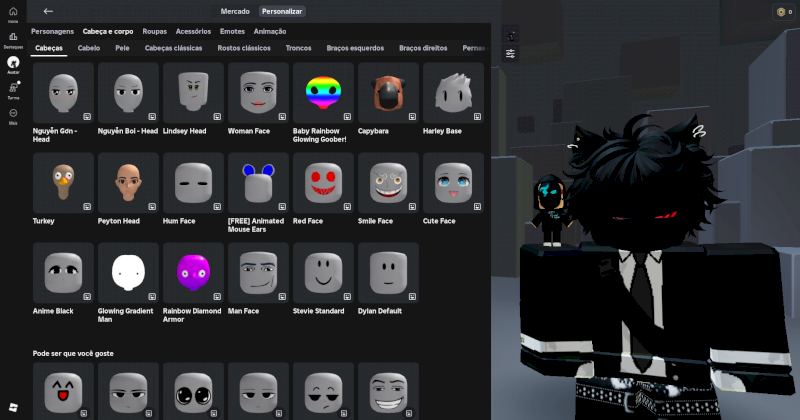The width and height of the screenshot is (800, 420).
Task: Select the Cabeças clássicas subcategory
Action: click(x=173, y=48)
